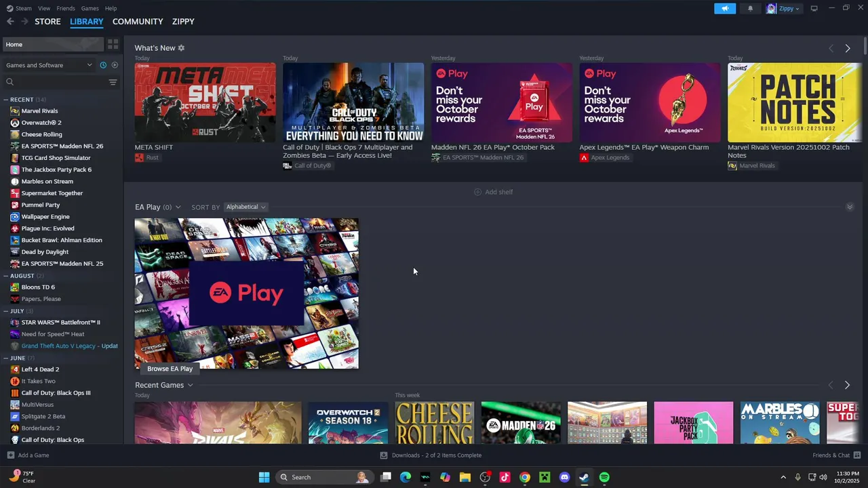Open Apex Legends game link
Image resolution: width=868 pixels, height=488 pixels.
tap(604, 157)
